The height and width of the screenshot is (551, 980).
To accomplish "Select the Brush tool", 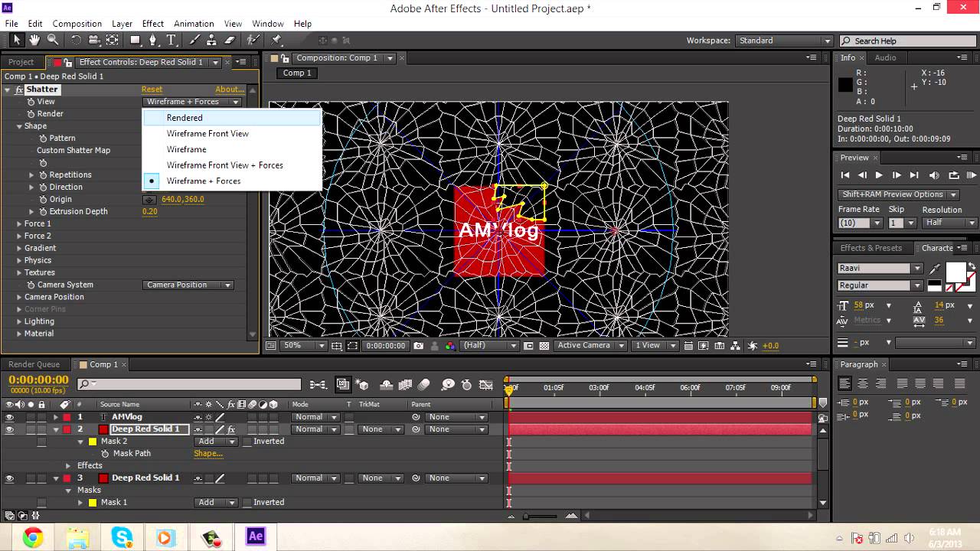I will [194, 41].
